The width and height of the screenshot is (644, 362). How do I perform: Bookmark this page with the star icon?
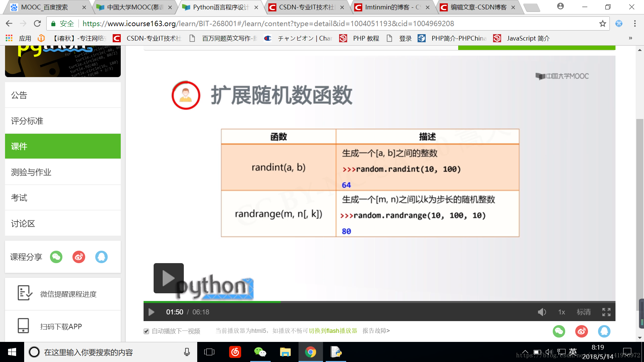pyautogui.click(x=602, y=23)
